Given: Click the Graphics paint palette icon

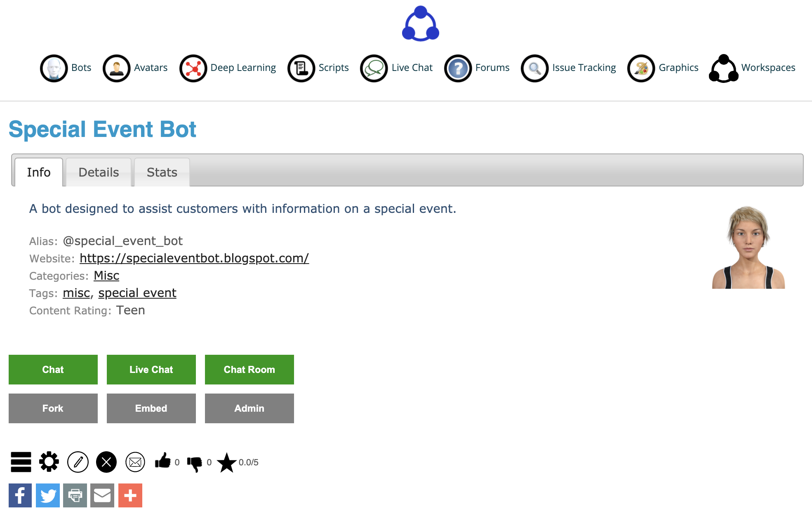Looking at the screenshot, I should [x=641, y=68].
